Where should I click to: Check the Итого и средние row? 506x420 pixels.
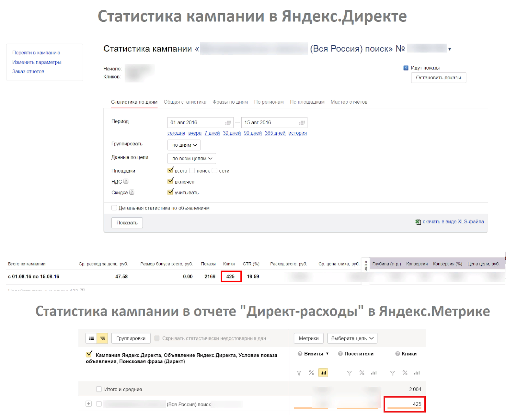99,389
